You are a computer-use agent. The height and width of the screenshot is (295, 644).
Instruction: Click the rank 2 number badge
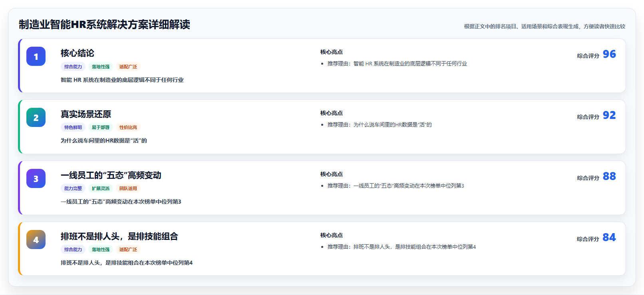(x=36, y=117)
